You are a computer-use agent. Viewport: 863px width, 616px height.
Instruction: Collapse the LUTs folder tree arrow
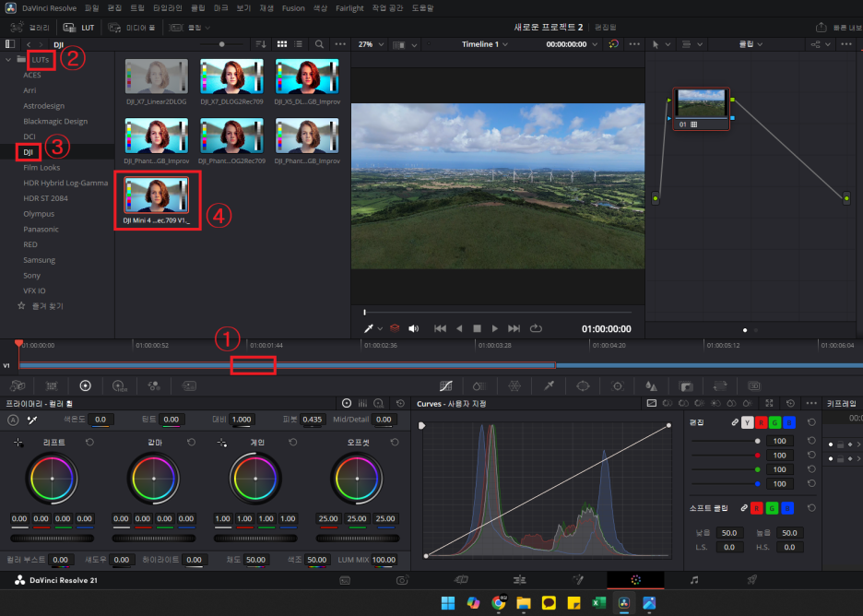click(8, 59)
